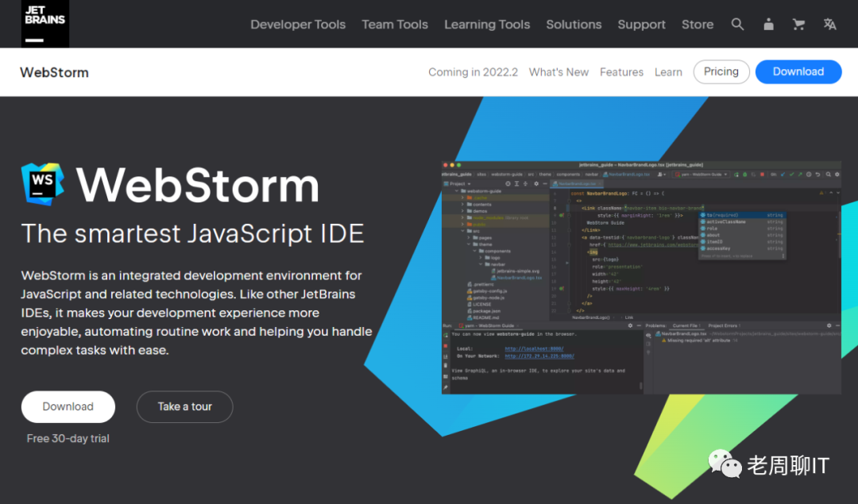Open the Team Tools menu

click(x=395, y=25)
